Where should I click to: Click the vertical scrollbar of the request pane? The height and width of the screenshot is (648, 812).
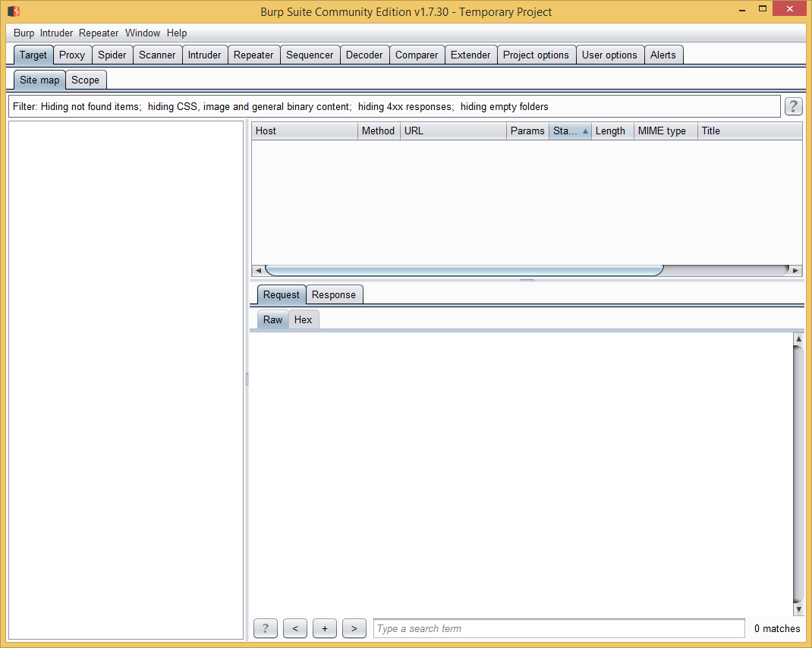point(798,474)
